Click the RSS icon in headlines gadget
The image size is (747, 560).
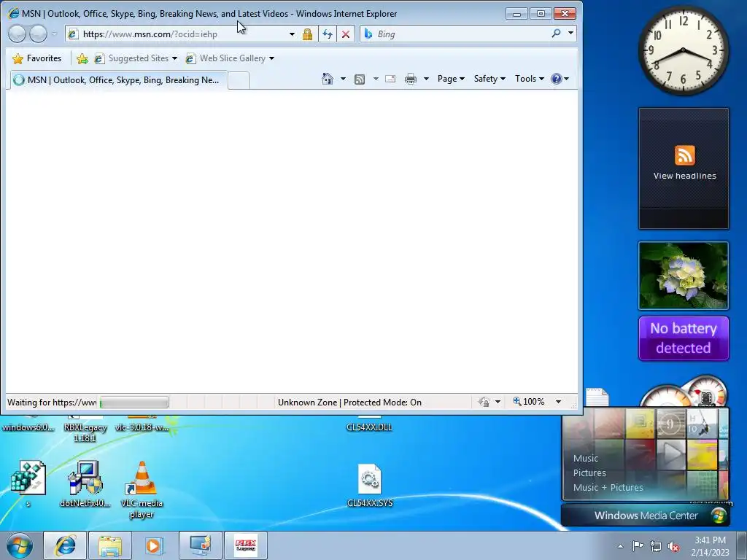pos(684,155)
